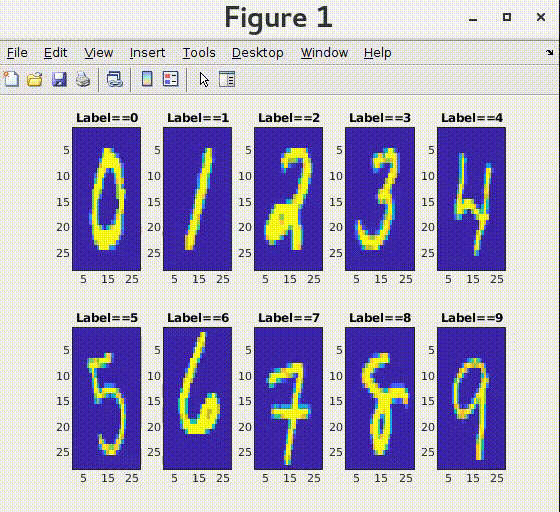This screenshot has width=560, height=512.
Task: Toggle the Edit Plot arrow tool
Action: pyautogui.click(x=204, y=79)
